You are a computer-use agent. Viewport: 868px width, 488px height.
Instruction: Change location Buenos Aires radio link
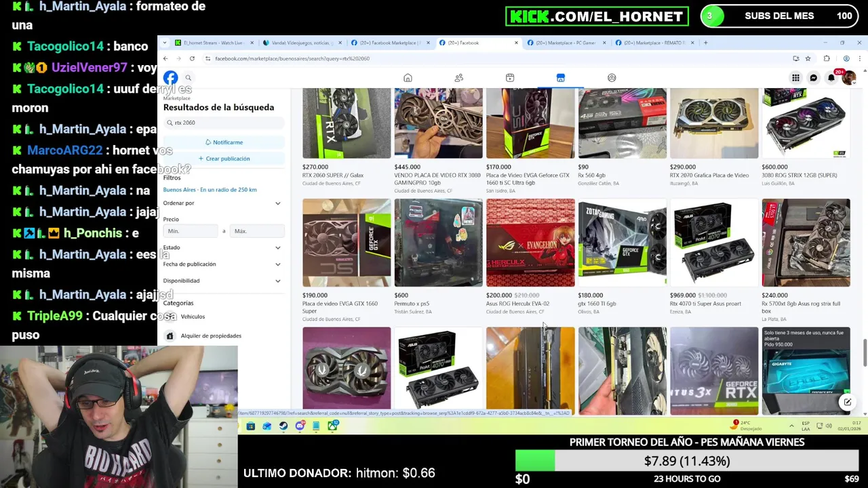tap(210, 190)
